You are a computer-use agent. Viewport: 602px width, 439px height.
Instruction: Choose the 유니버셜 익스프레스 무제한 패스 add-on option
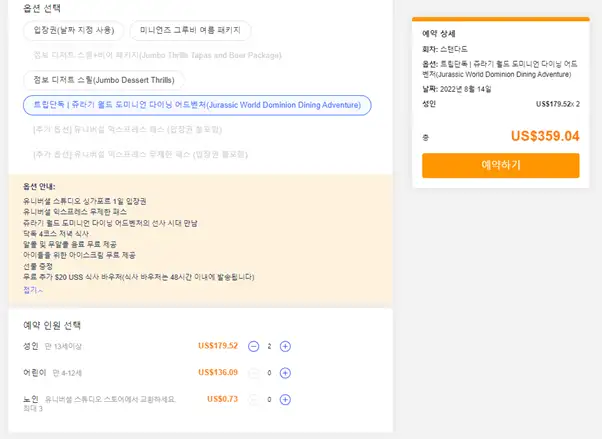141,155
